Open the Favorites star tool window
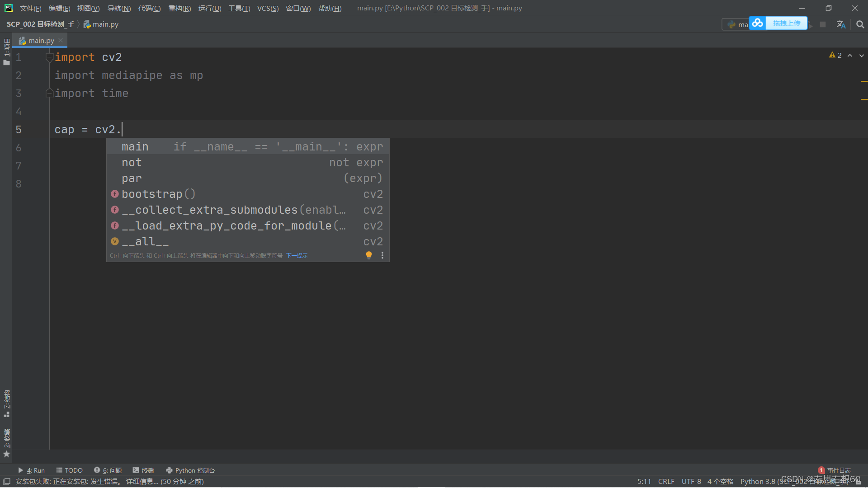Viewport: 868px width, 488px height. (x=6, y=454)
